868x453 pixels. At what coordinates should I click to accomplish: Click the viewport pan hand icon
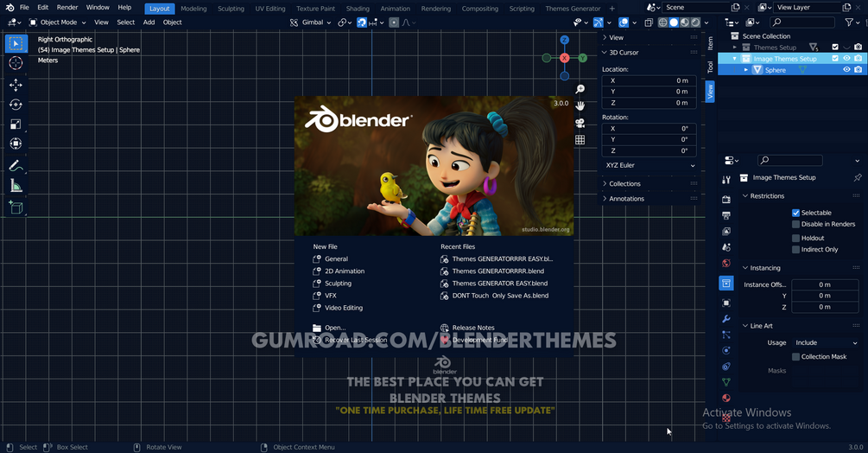(580, 105)
